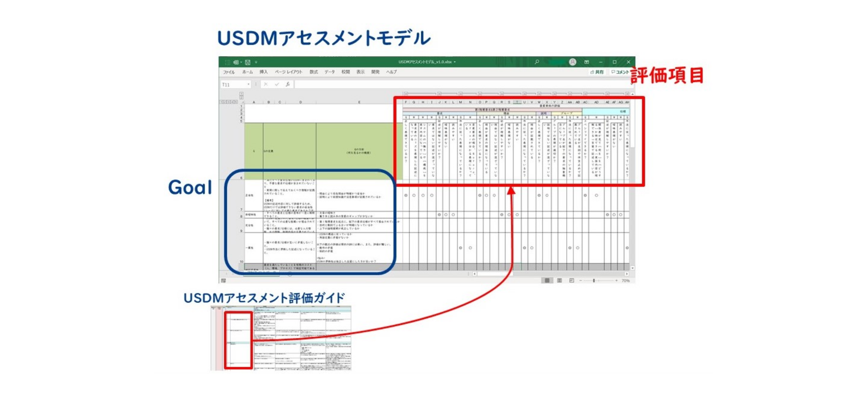Screen dimensions: 868x397
Task: Switch to Page Layout view icon
Action: coord(559,280)
